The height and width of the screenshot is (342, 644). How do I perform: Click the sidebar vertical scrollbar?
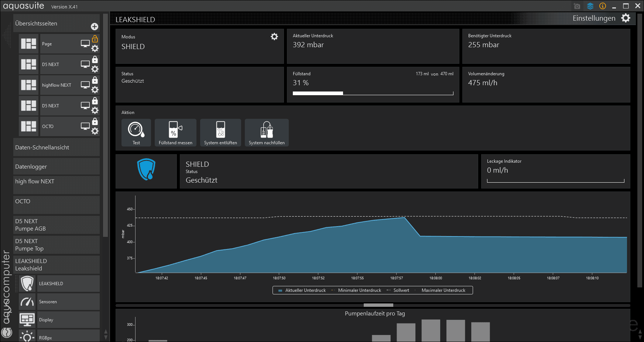click(105, 125)
